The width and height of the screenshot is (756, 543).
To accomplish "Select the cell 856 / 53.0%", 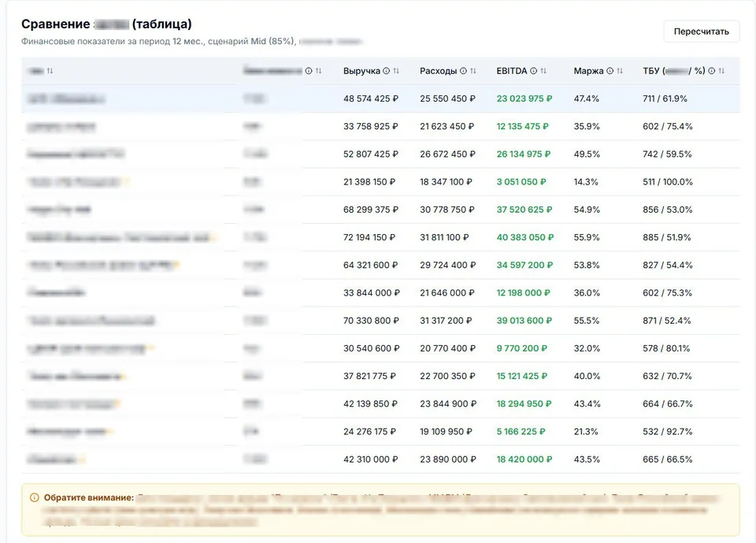I will tap(667, 210).
